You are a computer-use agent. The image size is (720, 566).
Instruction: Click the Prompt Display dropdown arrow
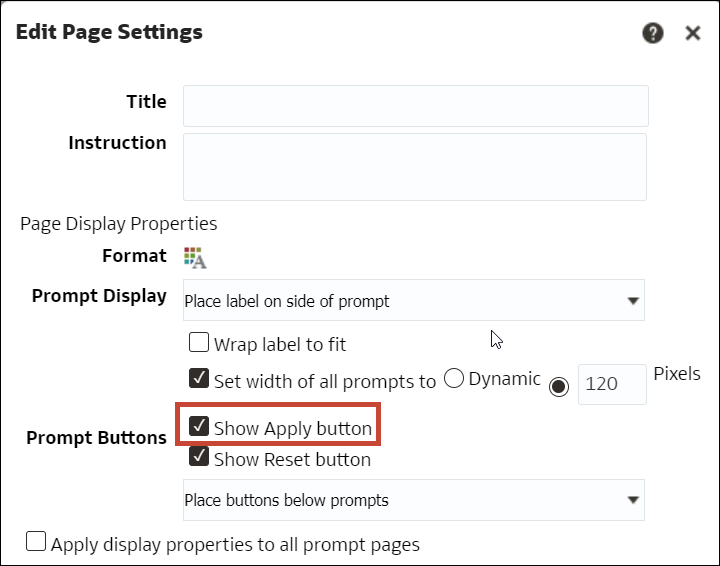632,300
